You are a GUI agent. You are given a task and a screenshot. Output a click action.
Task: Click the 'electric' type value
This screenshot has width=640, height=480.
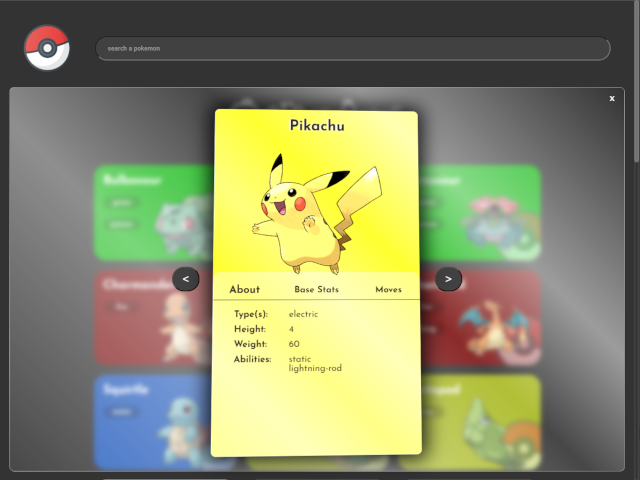pos(303,314)
